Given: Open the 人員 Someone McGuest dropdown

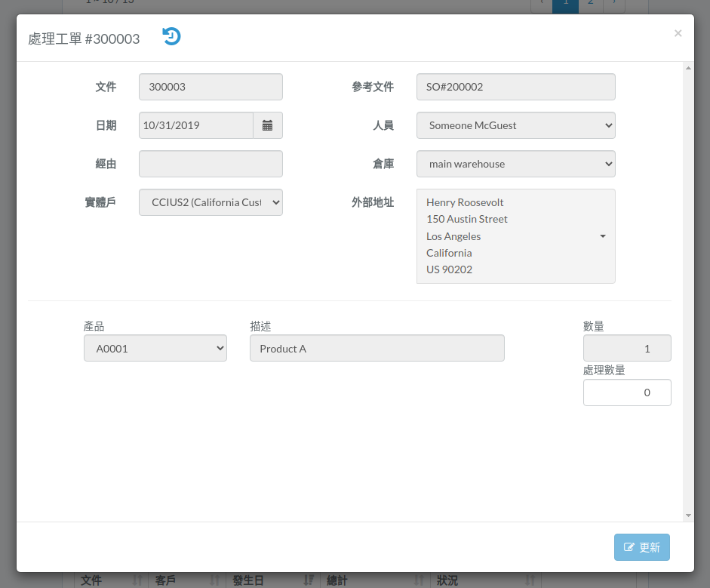Looking at the screenshot, I should tap(516, 125).
